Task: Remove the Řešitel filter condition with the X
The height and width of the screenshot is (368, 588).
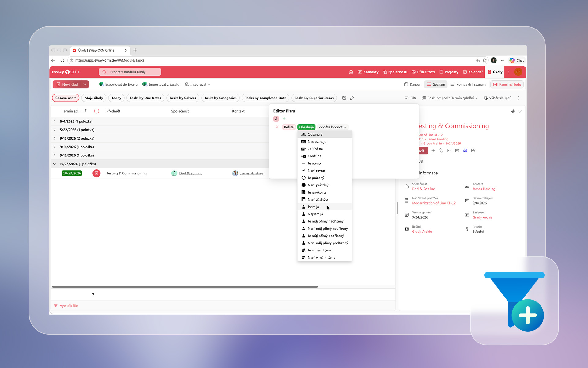Action: pyautogui.click(x=277, y=127)
